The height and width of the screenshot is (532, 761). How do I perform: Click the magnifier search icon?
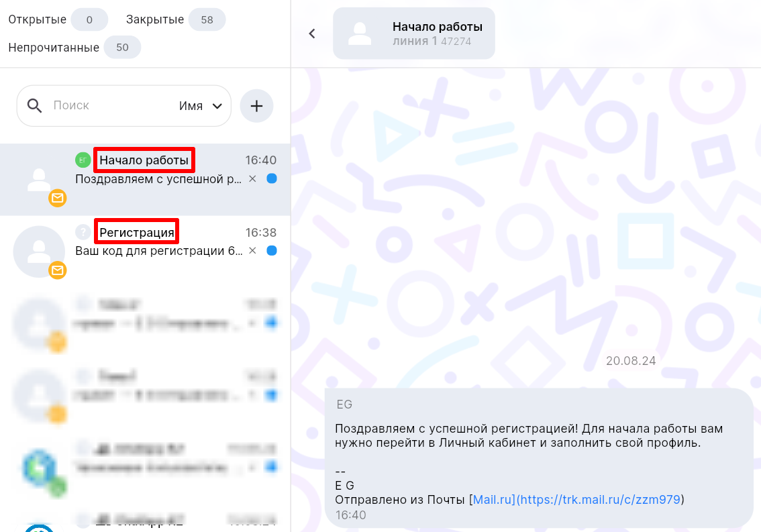coord(35,105)
